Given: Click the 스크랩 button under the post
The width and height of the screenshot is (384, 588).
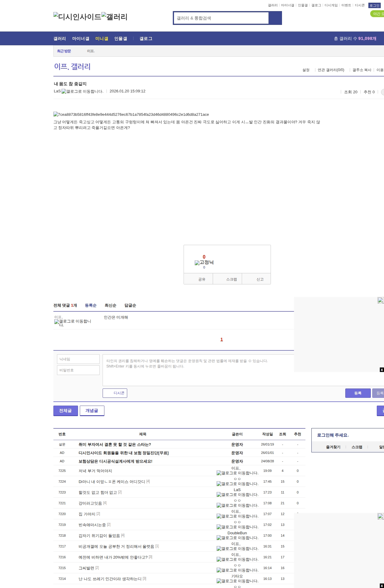Looking at the screenshot, I should coord(231,279).
